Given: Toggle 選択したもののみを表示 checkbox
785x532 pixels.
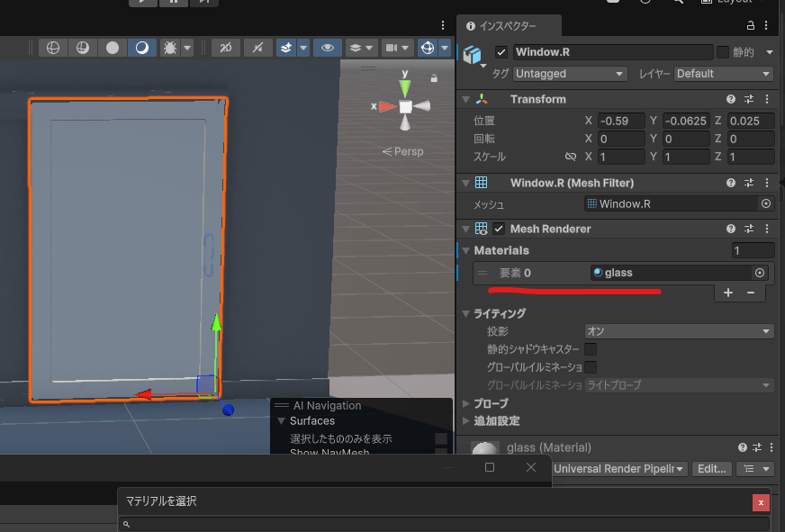Looking at the screenshot, I should click(440, 439).
